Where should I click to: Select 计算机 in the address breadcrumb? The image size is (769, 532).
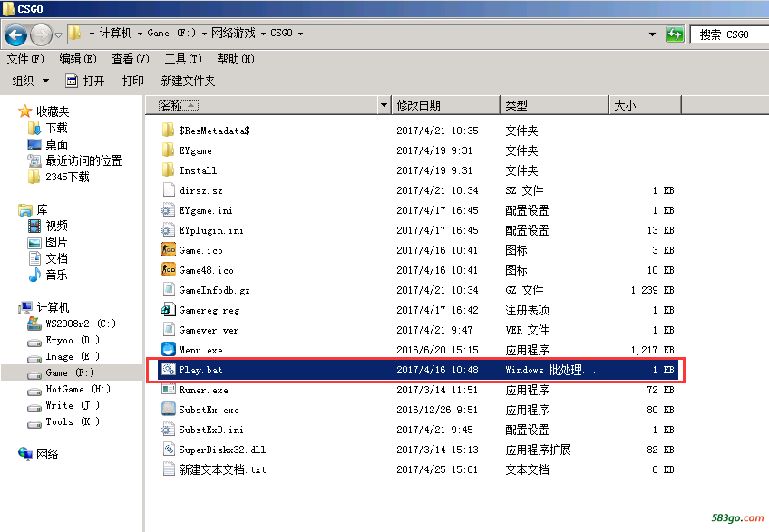click(116, 33)
